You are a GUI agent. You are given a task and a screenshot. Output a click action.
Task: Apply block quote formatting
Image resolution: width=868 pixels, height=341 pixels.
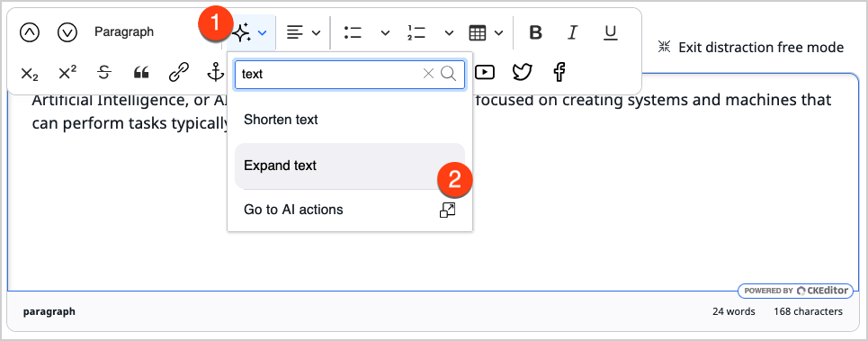coord(142,73)
